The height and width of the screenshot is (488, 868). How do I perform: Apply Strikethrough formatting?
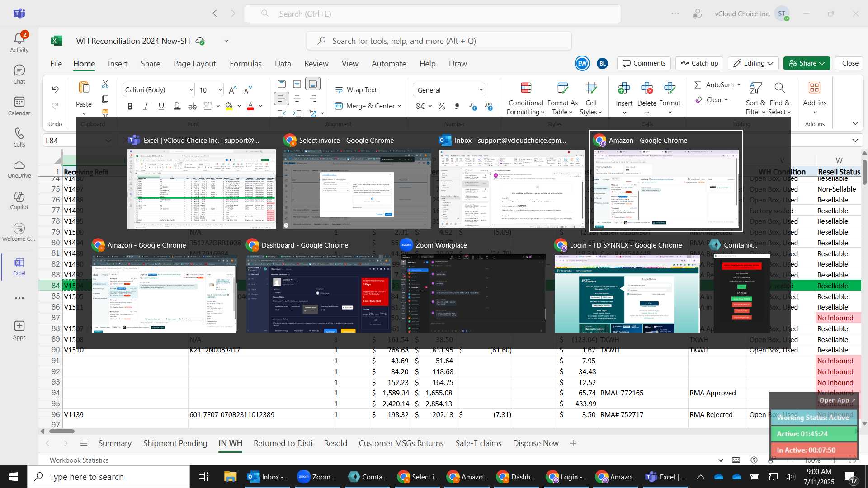pos(192,106)
